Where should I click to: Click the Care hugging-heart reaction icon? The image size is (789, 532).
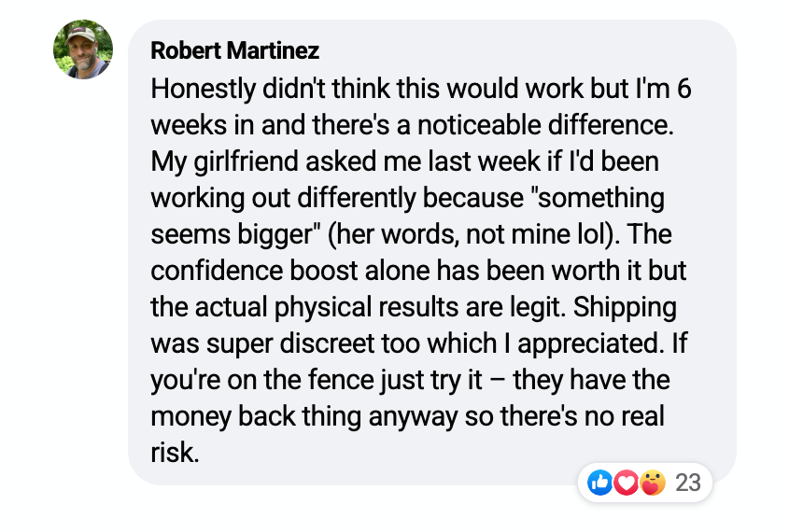[x=653, y=483]
